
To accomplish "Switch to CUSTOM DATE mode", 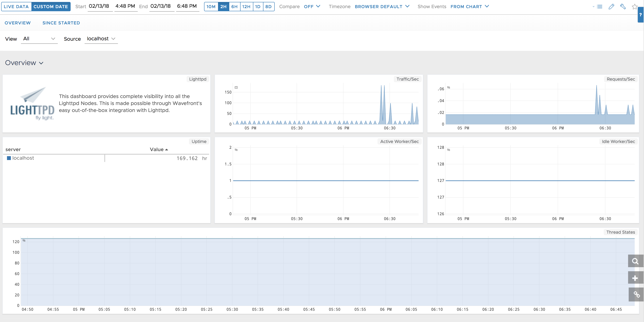I will coord(51,6).
